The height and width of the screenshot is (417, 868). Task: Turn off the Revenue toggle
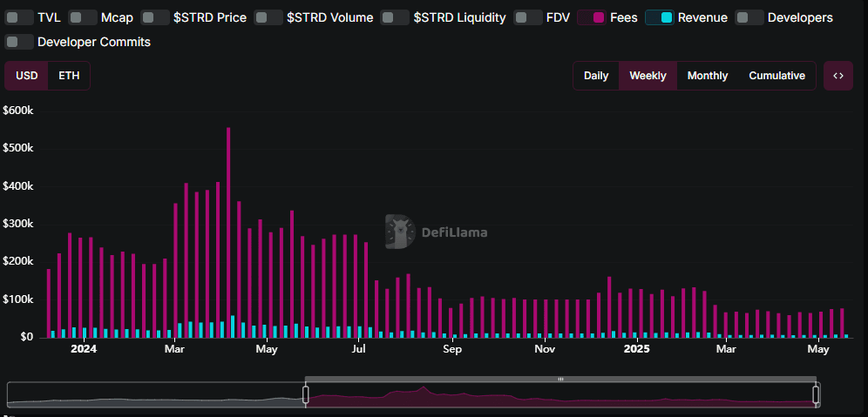[660, 17]
